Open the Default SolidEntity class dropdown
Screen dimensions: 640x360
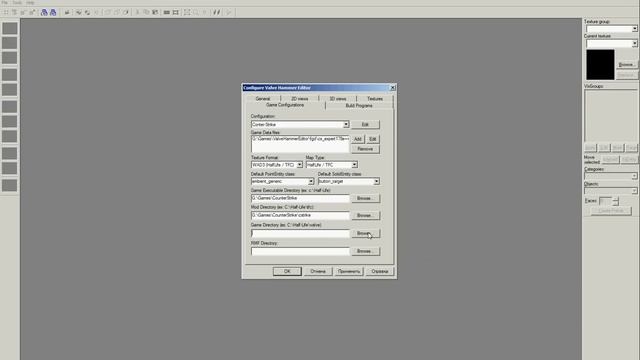pyautogui.click(x=349, y=181)
